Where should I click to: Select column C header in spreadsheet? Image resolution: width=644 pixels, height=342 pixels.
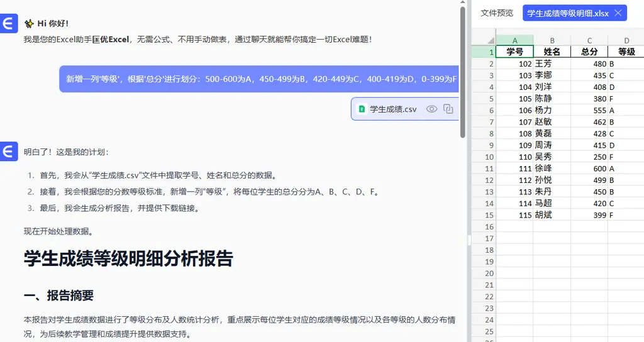pyautogui.click(x=589, y=40)
